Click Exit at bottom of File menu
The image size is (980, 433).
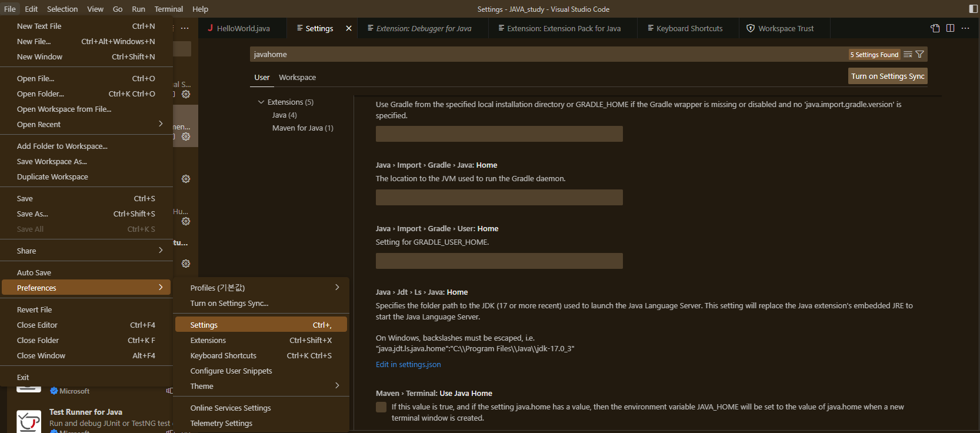[x=86, y=377]
